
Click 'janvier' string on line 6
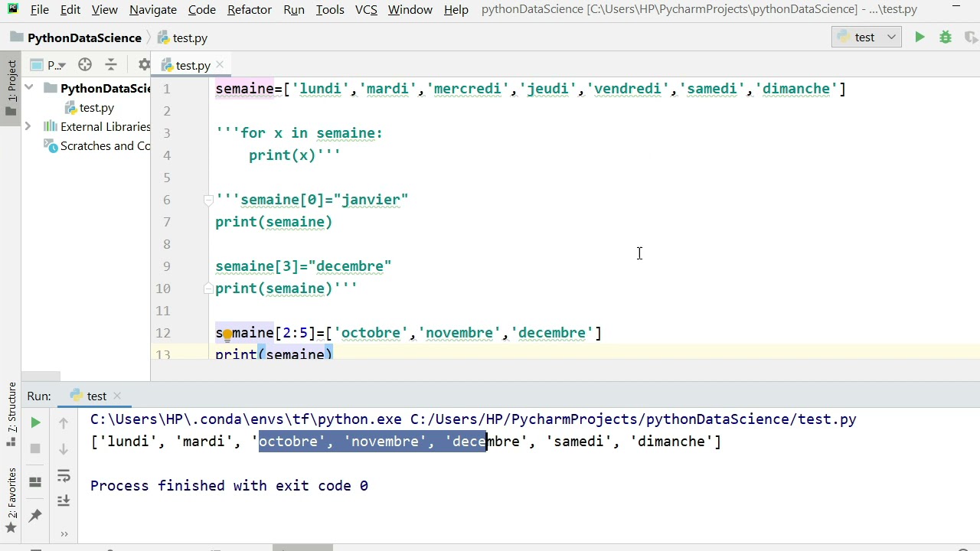[x=371, y=200]
